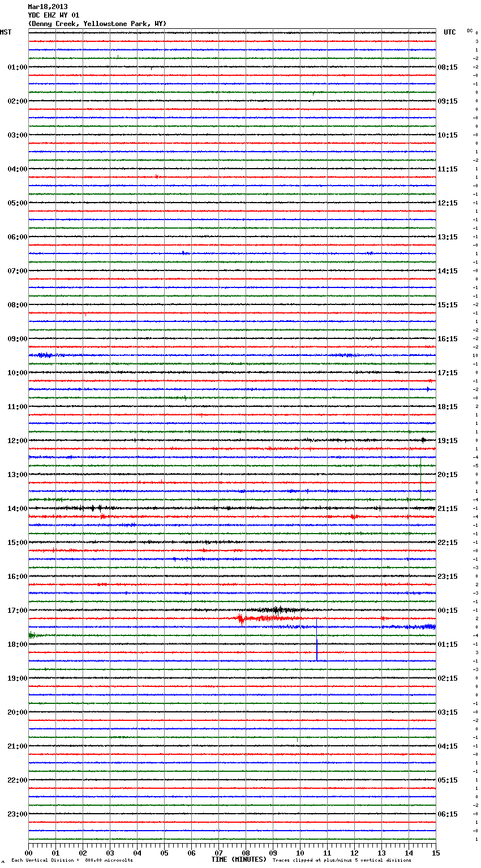Select the 19:00 MST time label
The image size is (481, 868).
click(18, 678)
